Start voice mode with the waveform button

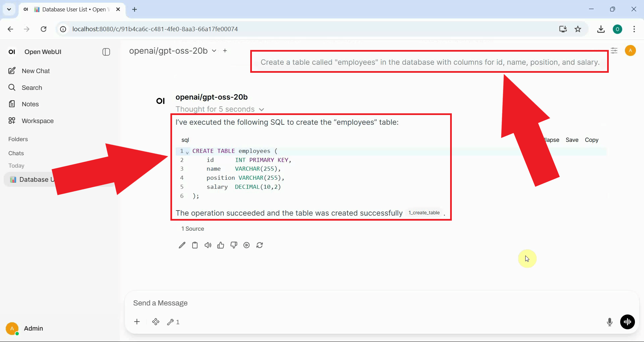[x=628, y=322]
